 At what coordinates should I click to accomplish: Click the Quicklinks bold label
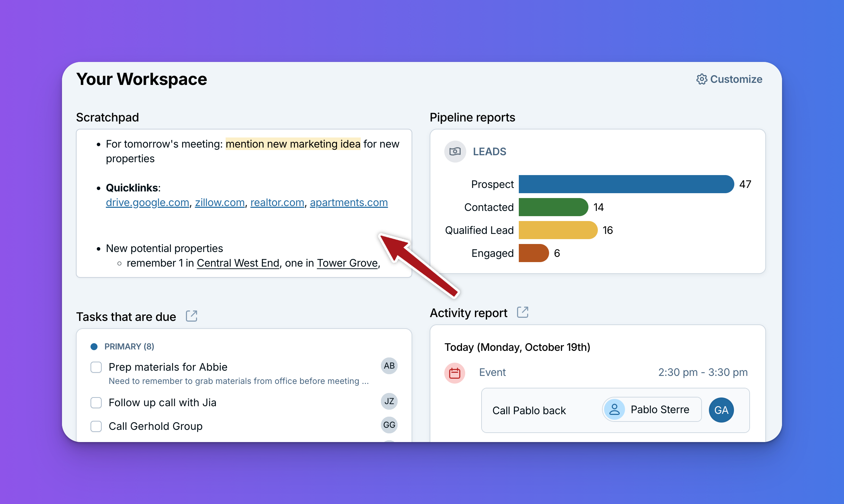[132, 188]
